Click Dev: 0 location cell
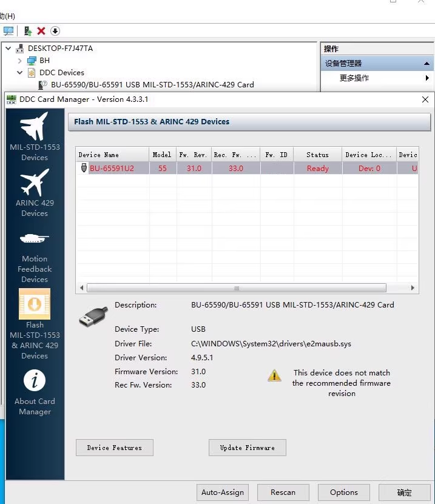 tap(369, 168)
